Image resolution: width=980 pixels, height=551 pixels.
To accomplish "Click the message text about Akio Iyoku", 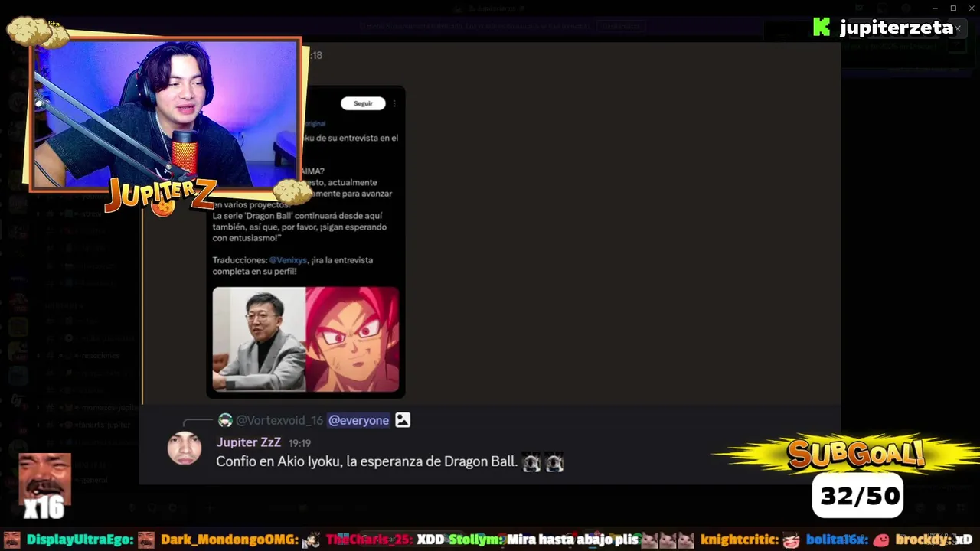I will click(x=367, y=461).
